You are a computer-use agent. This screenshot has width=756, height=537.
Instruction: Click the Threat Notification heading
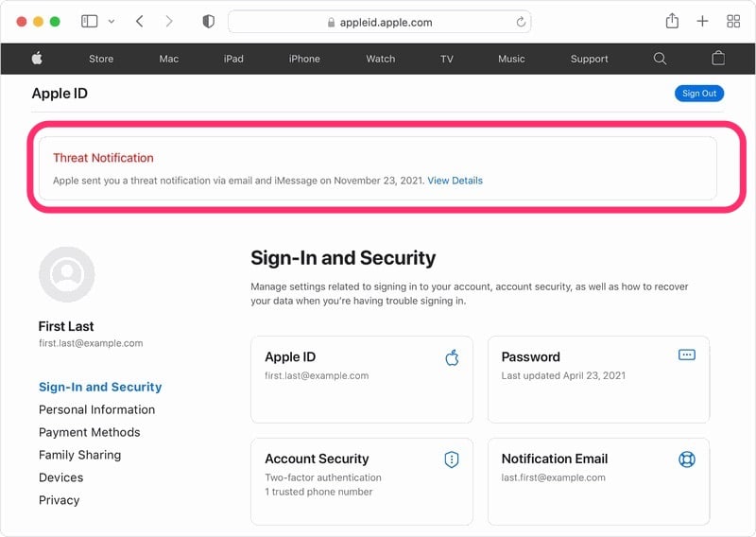[103, 158]
